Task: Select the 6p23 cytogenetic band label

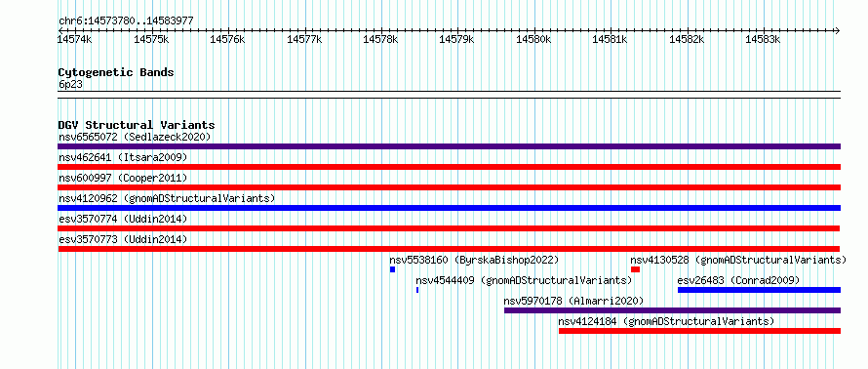Action: 70,85
